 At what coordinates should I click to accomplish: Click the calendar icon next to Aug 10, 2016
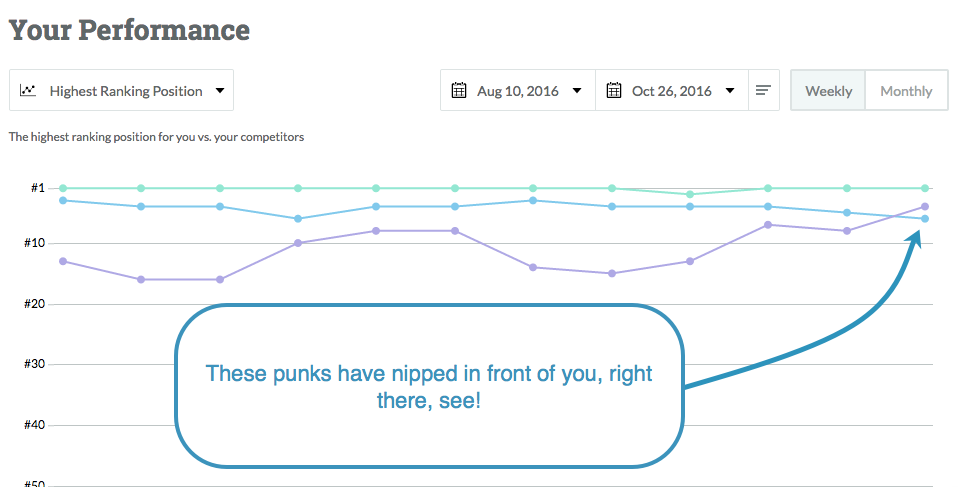pos(459,90)
